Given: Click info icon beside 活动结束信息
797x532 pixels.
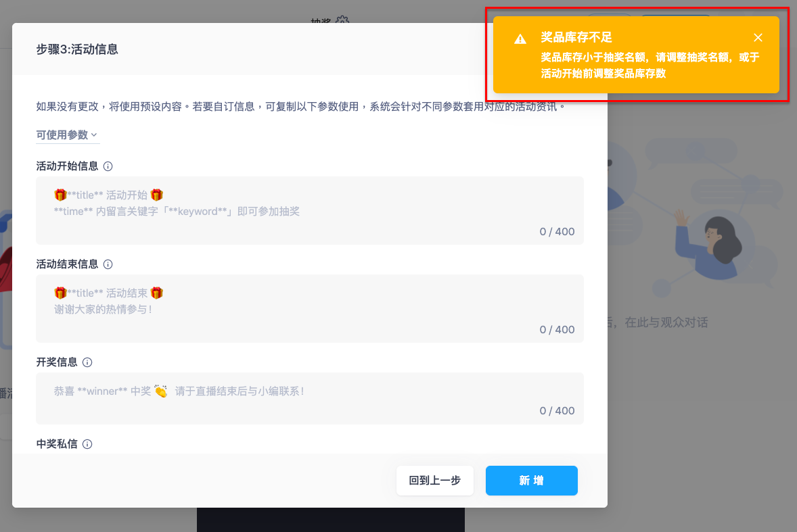Looking at the screenshot, I should (108, 264).
